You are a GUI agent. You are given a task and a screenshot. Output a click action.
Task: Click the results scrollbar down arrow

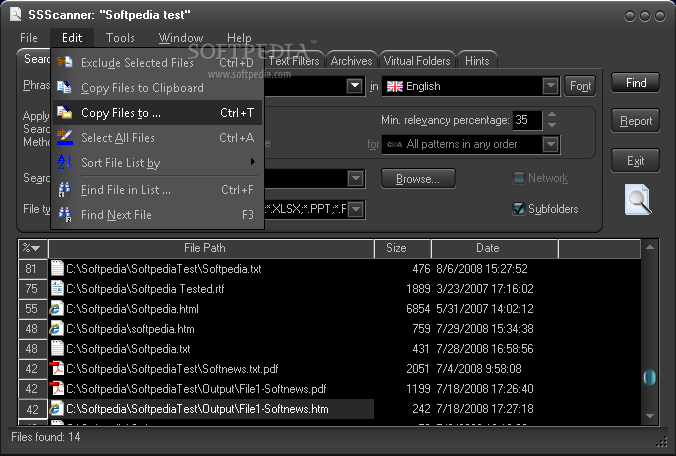650,416
